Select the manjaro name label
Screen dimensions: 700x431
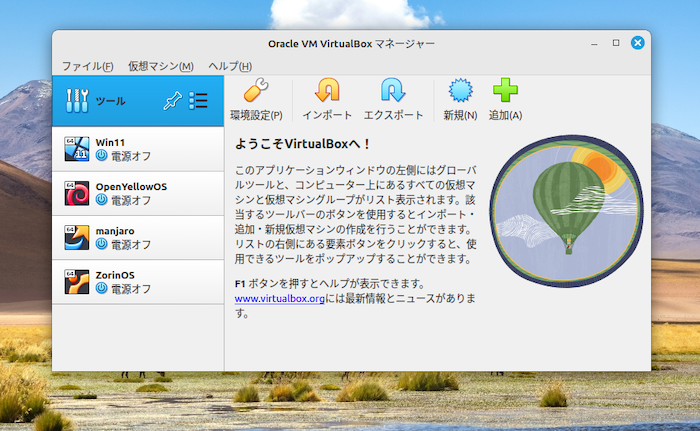[115, 231]
